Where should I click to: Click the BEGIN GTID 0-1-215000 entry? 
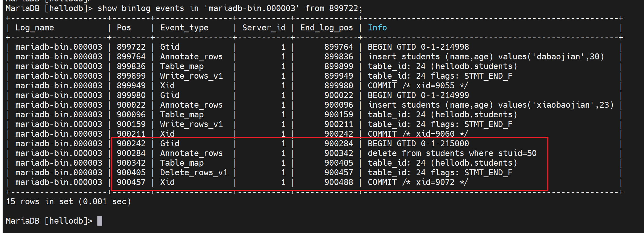click(418, 144)
